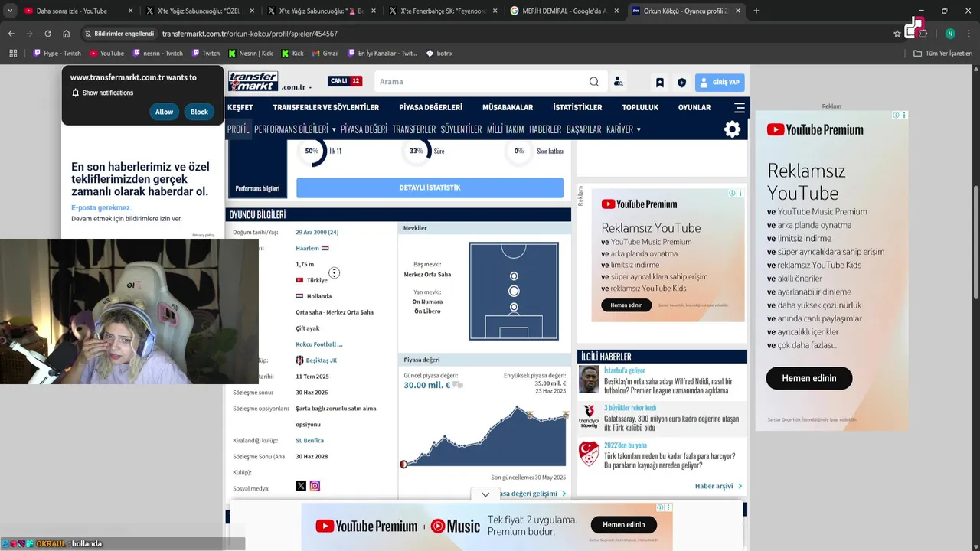This screenshot has width=980, height=551.
Task: Click the browser back arrow
Action: click(x=11, y=34)
